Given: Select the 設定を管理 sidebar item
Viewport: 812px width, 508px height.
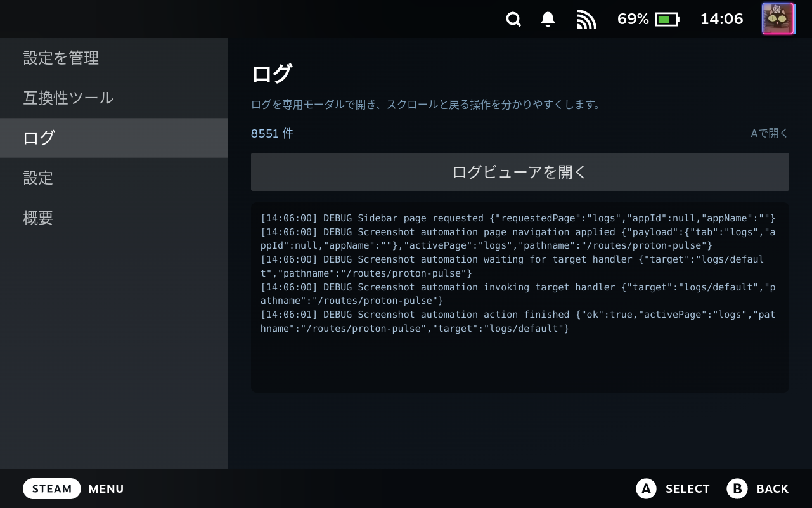Looking at the screenshot, I should (114, 58).
